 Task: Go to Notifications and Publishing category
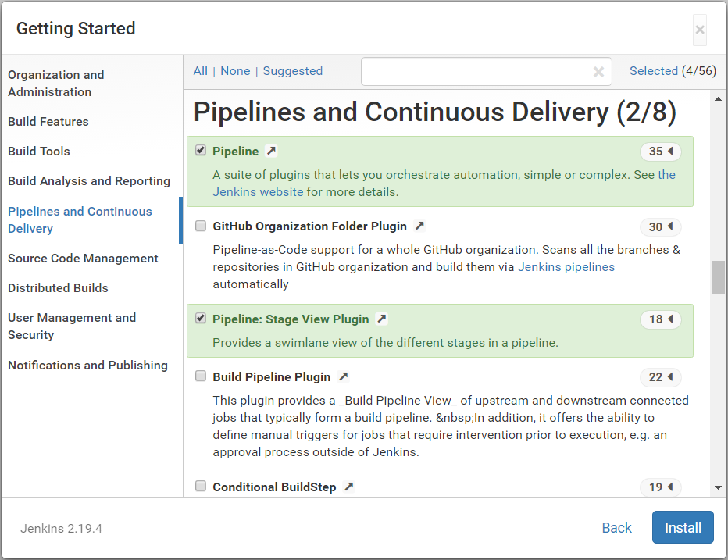87,366
